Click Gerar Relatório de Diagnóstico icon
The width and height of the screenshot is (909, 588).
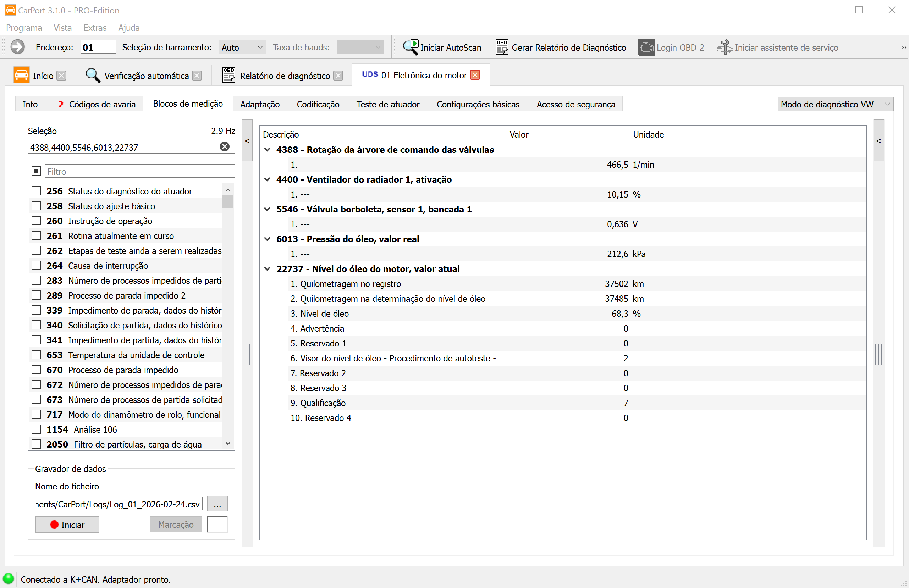[502, 48]
